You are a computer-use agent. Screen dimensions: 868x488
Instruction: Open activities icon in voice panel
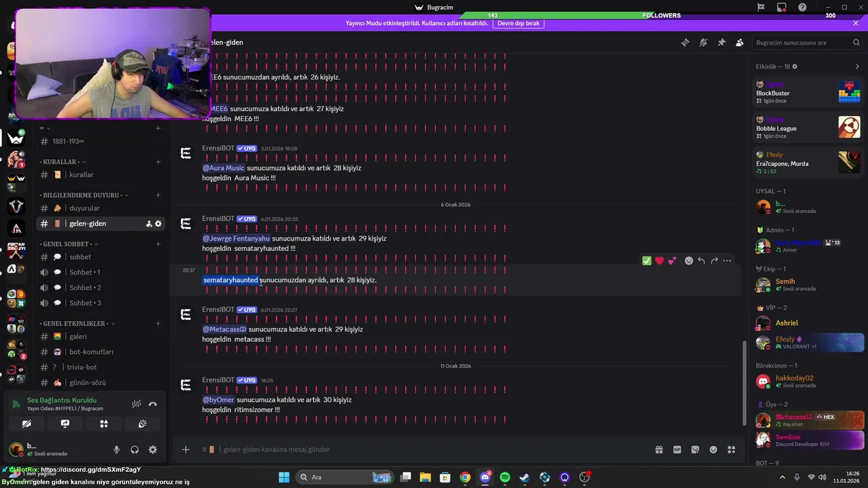(x=104, y=424)
